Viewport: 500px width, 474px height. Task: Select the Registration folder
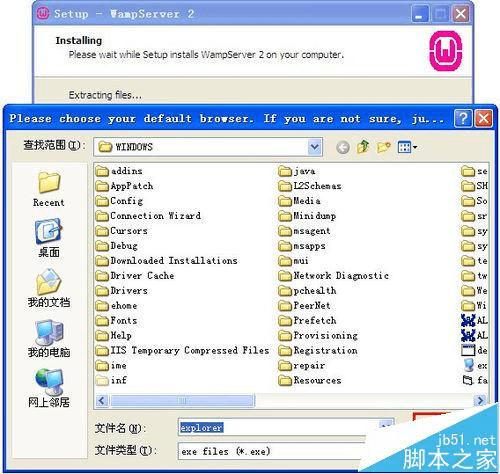click(318, 351)
